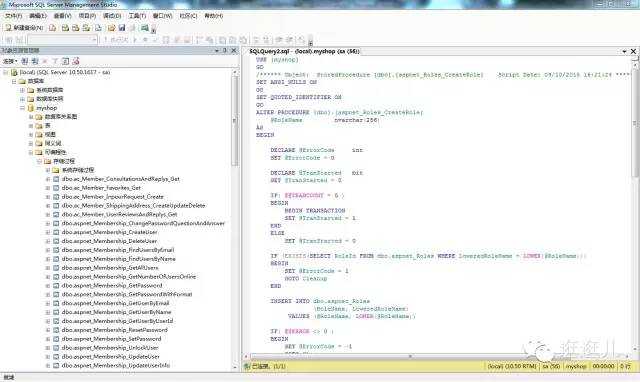Image resolution: width=640 pixels, height=382 pixels.
Task: Click the New Query toolbar button
Action: point(24,28)
